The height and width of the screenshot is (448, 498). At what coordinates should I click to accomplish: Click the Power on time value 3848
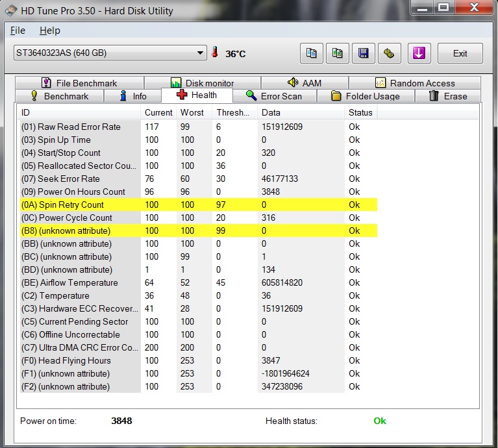[121, 421]
